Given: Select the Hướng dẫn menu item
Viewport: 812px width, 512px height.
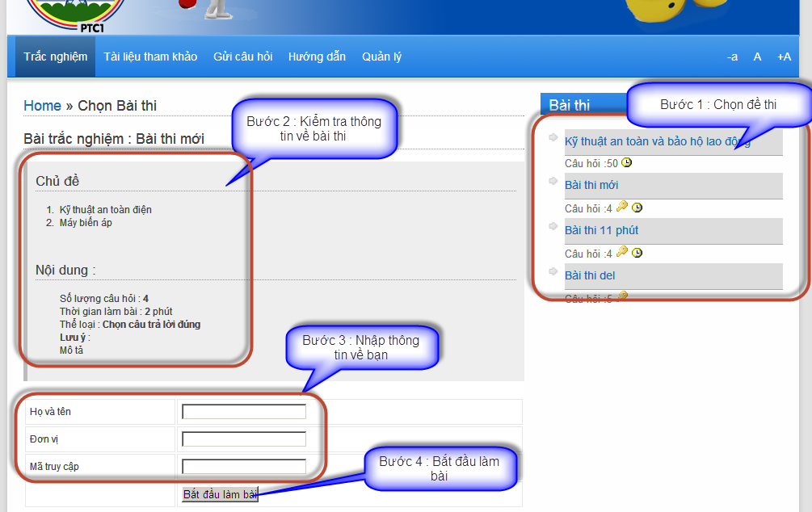Looking at the screenshot, I should point(317,57).
